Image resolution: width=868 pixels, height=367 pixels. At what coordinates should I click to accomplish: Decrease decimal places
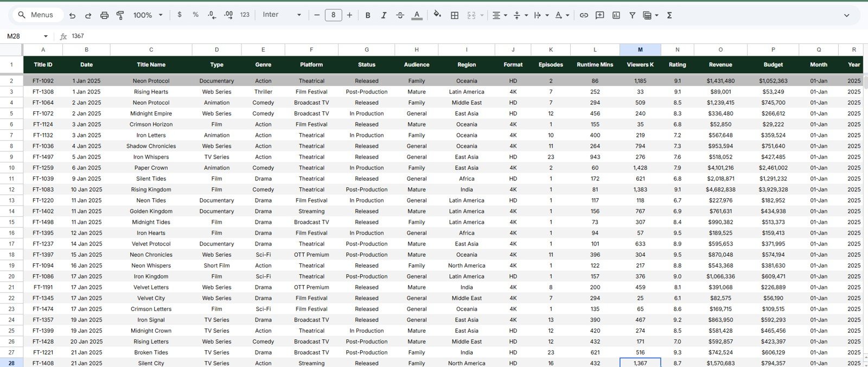212,15
